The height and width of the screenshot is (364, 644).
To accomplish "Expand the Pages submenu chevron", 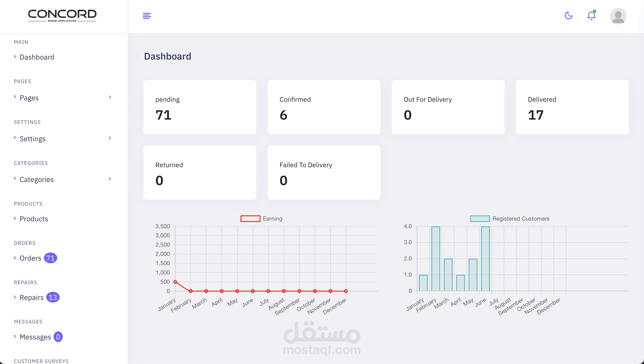I will tap(110, 97).
